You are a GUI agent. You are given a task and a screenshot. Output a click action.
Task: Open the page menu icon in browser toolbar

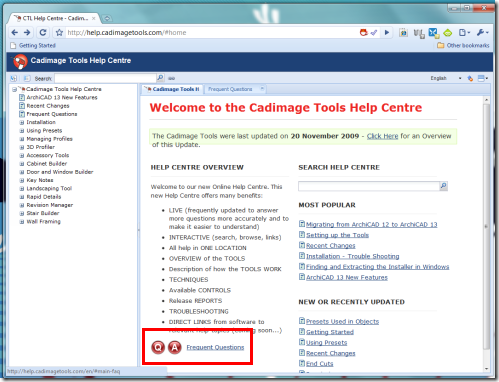[464, 32]
